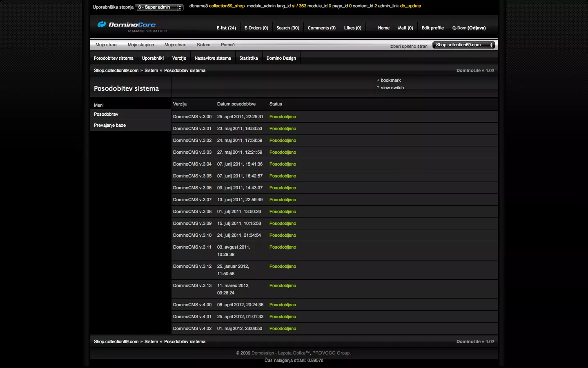Image resolution: width=588 pixels, height=368 pixels.
Task: Select Posodobitev in the side menu
Action: click(106, 114)
